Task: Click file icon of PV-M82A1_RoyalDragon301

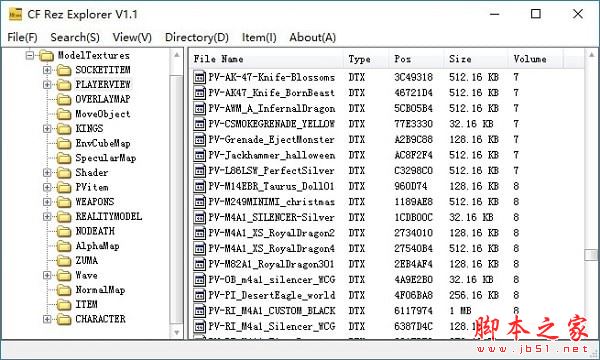Action: 199,264
